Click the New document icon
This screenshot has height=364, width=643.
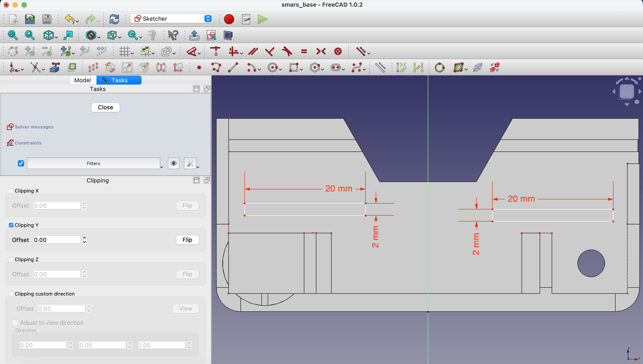(13, 19)
